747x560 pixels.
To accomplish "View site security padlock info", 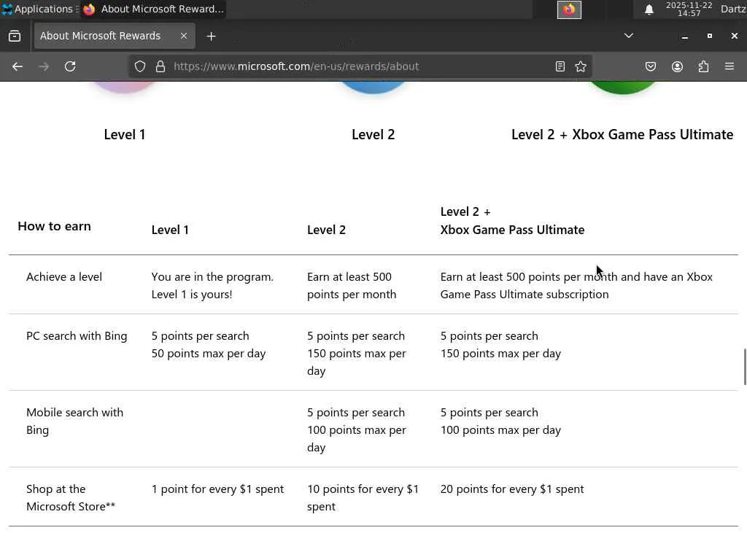I will point(160,66).
